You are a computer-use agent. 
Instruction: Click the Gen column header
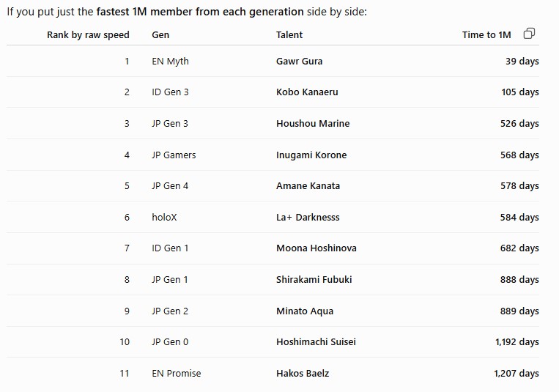[x=160, y=35]
